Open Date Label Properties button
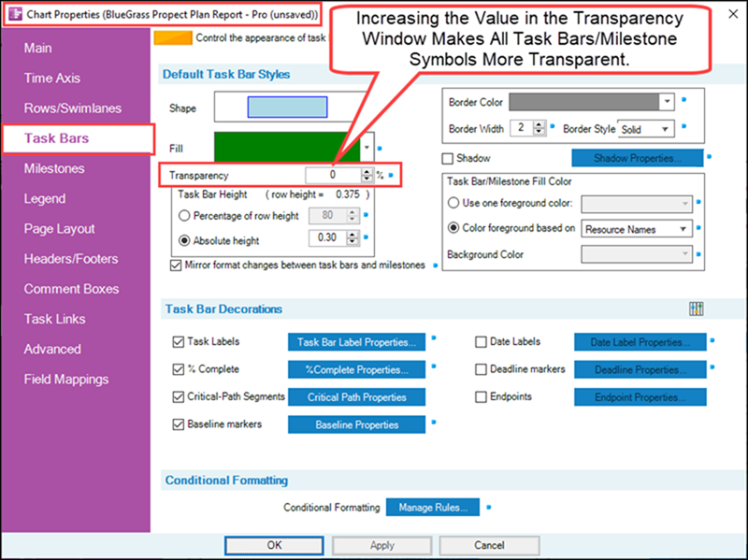Viewport: 748px width, 560px height. (x=640, y=342)
